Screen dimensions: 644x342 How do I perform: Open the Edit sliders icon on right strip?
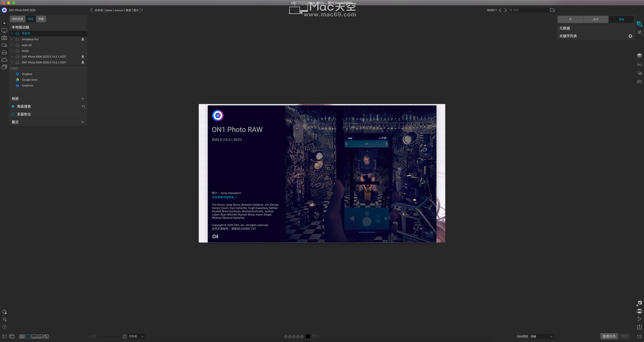(x=639, y=33)
